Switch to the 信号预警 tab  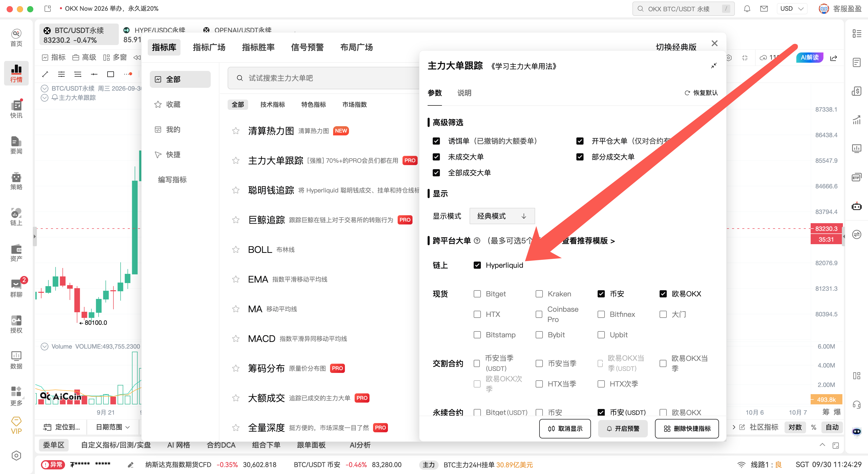pyautogui.click(x=307, y=47)
